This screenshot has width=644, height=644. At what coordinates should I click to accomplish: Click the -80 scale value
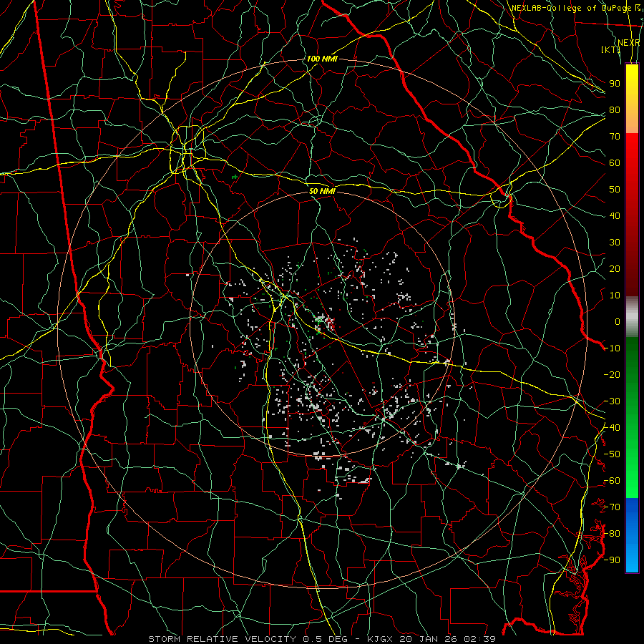click(612, 534)
